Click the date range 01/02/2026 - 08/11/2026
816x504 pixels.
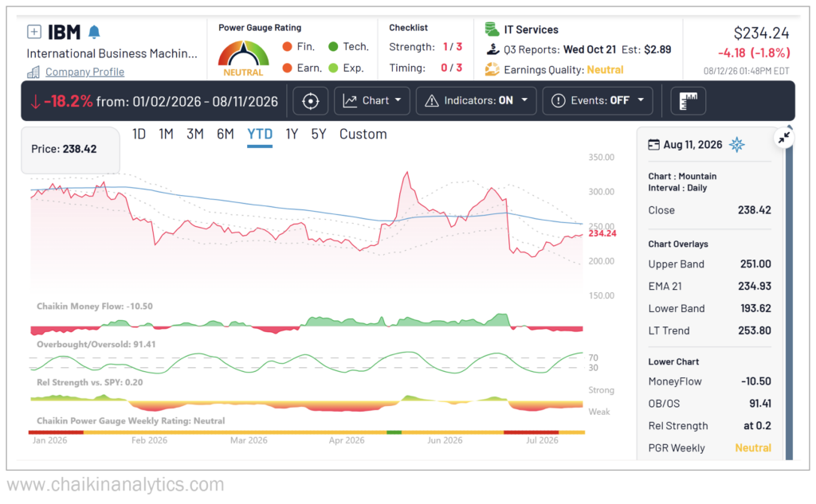pos(205,101)
